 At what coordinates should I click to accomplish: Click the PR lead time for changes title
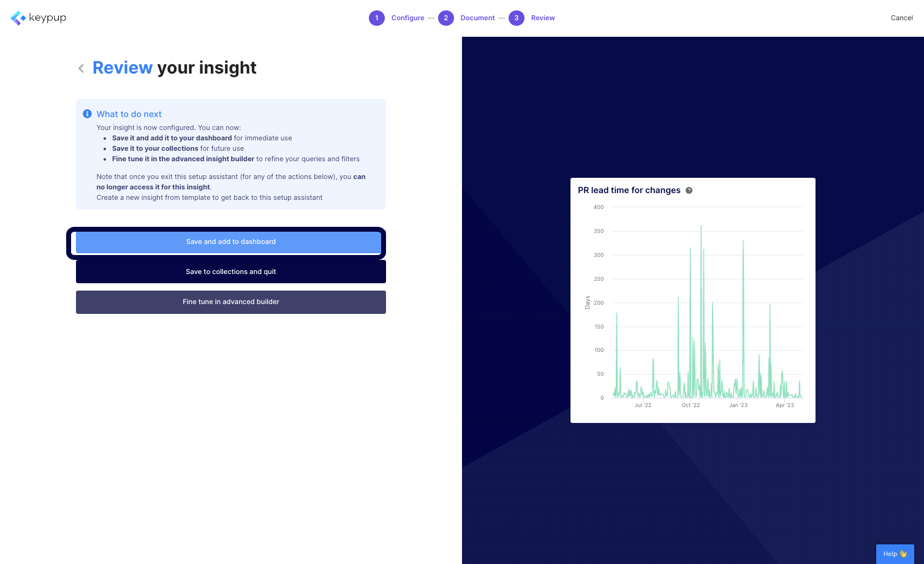(629, 191)
